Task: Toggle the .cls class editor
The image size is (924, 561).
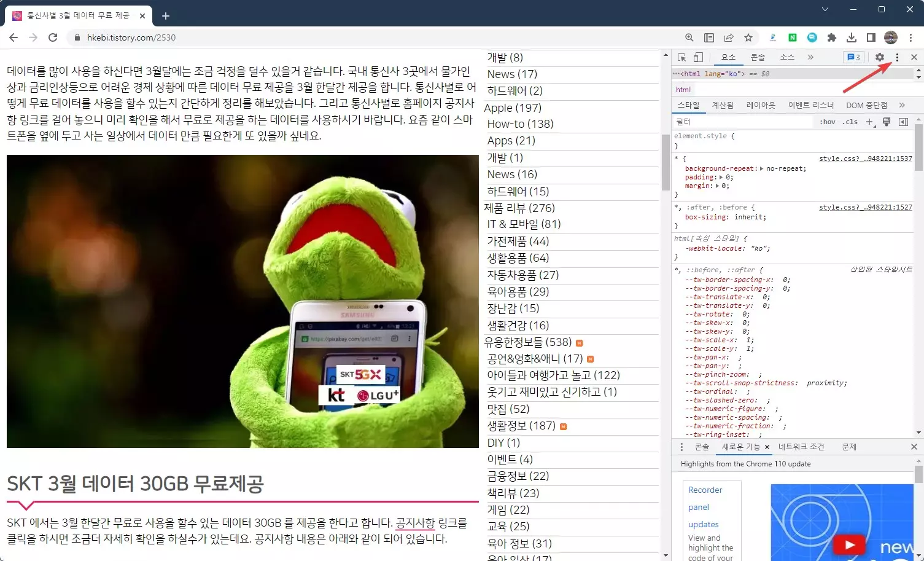Action: (850, 121)
